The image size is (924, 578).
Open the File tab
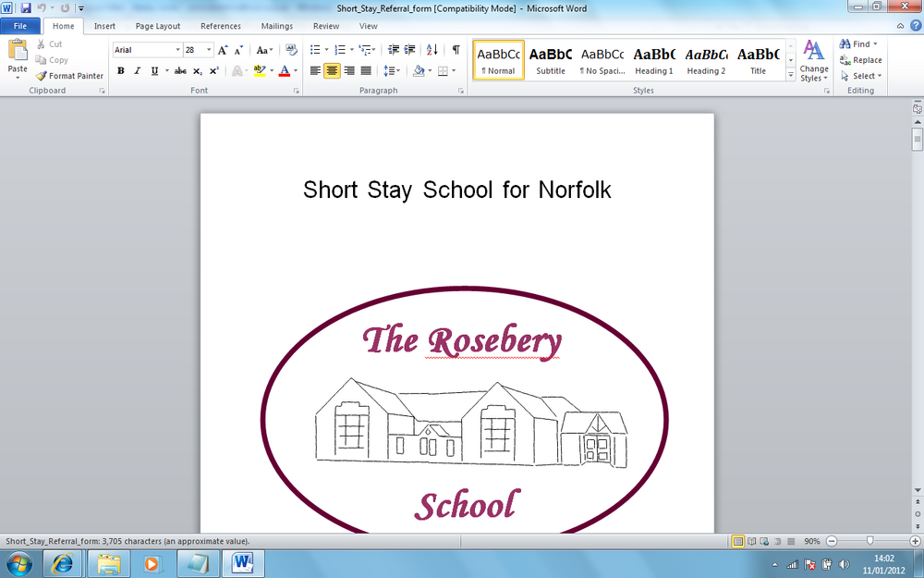point(20,26)
